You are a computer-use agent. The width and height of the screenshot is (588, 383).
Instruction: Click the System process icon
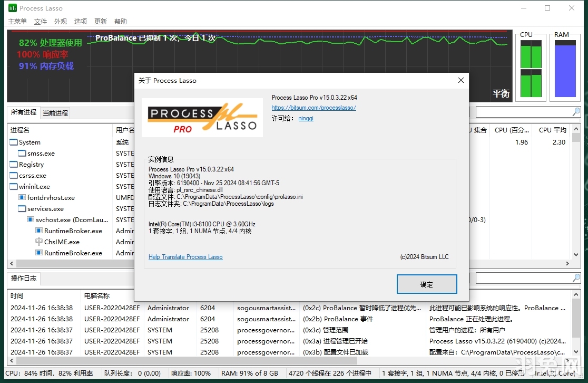(13, 142)
